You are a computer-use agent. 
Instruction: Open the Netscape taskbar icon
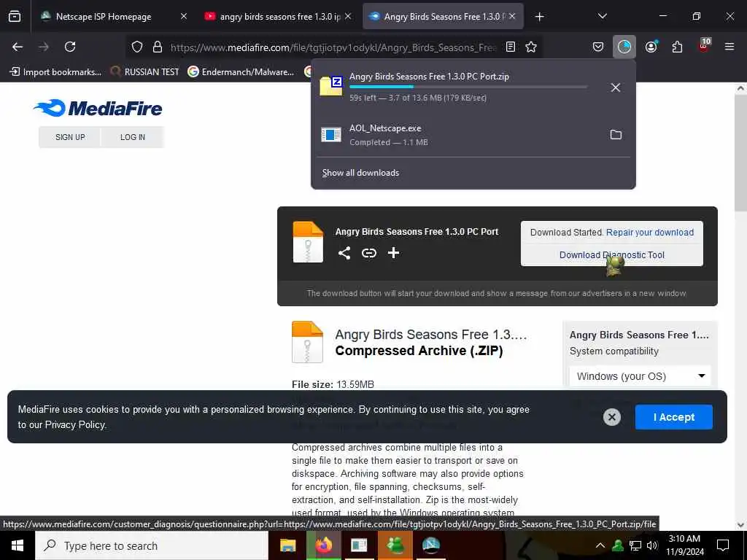[430, 545]
